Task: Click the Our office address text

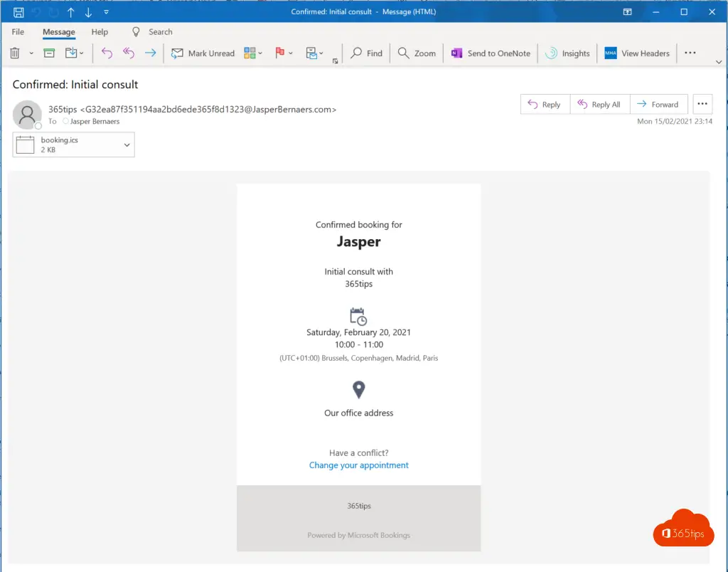Action: click(359, 413)
